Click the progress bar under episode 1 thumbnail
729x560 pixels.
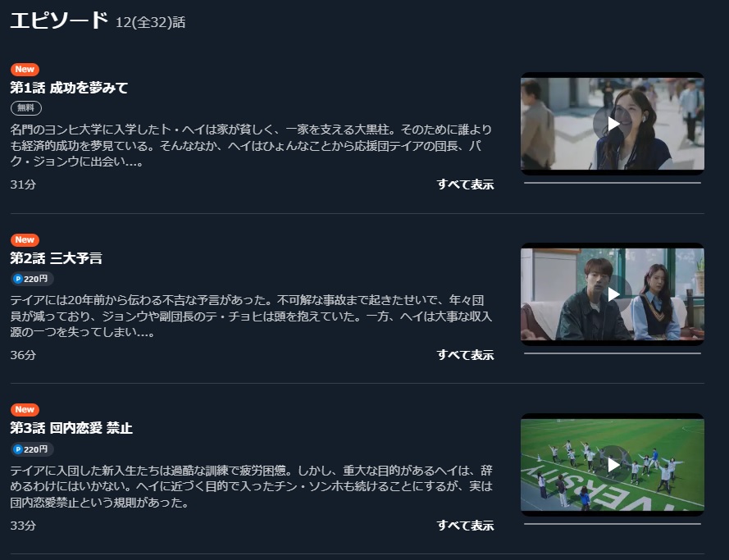pyautogui.click(x=613, y=183)
